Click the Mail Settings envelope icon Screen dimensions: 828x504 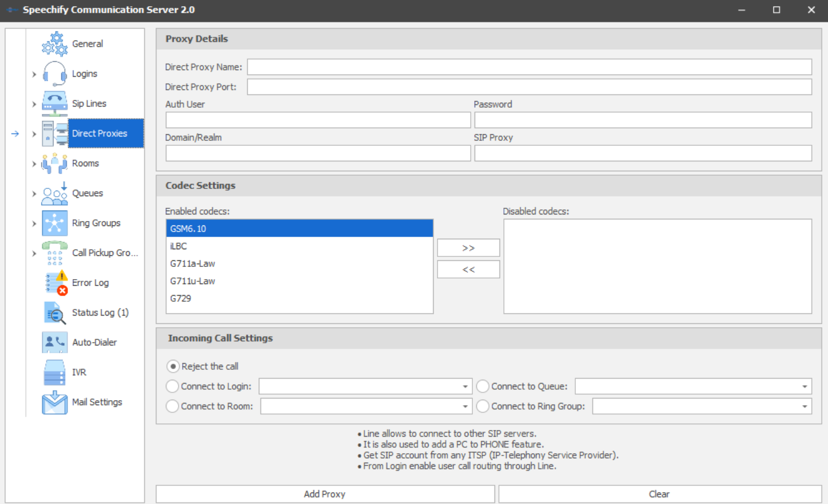click(x=55, y=402)
